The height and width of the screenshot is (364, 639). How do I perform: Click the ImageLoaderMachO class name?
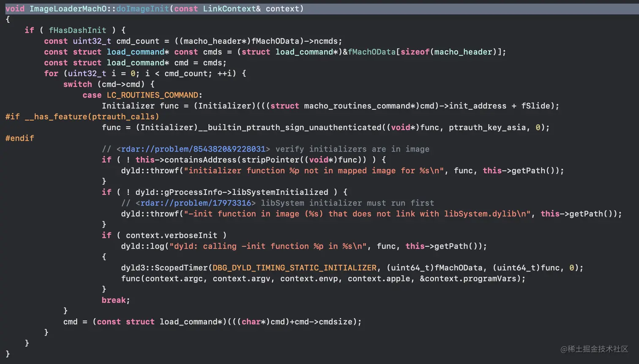coord(68,8)
